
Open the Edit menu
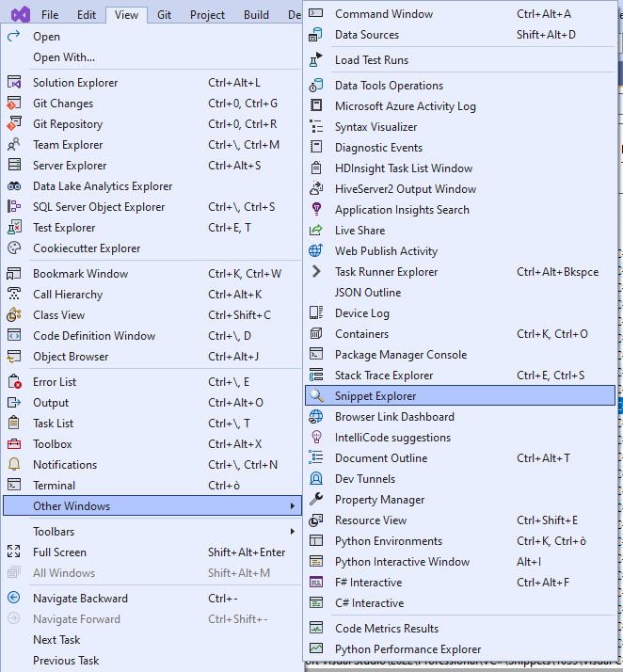(87, 15)
